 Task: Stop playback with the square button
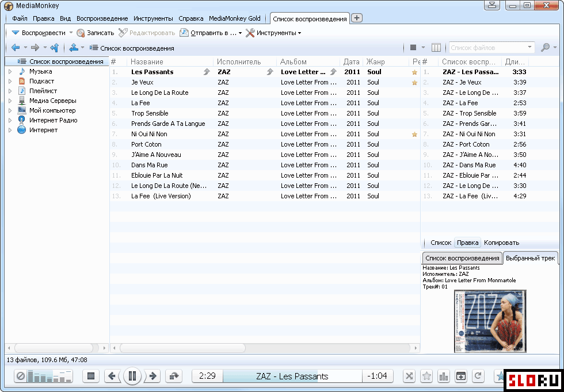(91, 376)
